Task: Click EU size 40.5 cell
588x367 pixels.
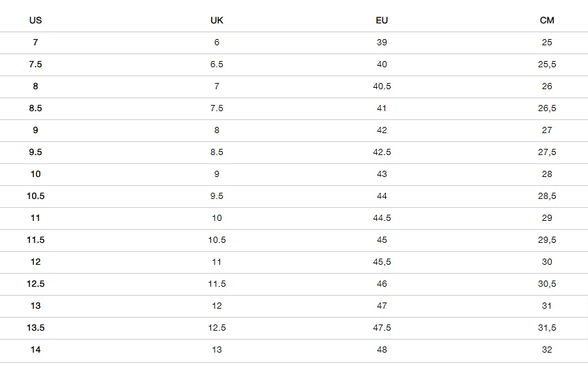Action: [382, 86]
